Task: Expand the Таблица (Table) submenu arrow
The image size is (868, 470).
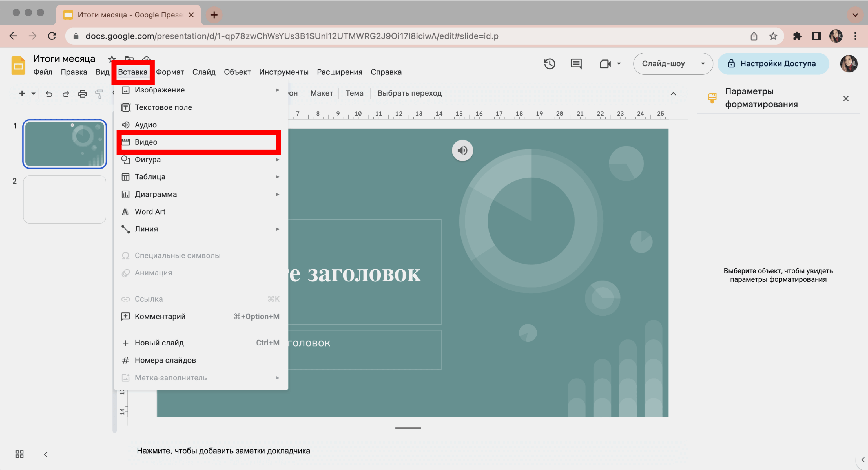Action: coord(277,176)
